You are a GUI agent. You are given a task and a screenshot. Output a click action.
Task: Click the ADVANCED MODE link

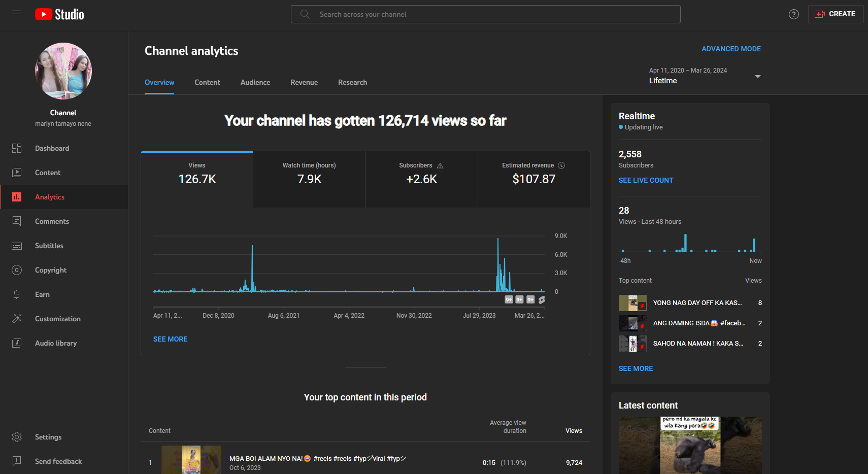pos(731,49)
